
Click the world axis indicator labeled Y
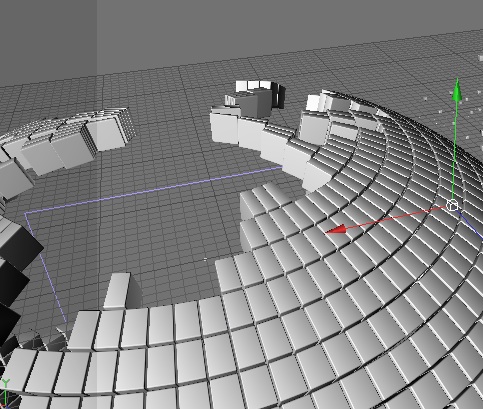click(x=5, y=383)
